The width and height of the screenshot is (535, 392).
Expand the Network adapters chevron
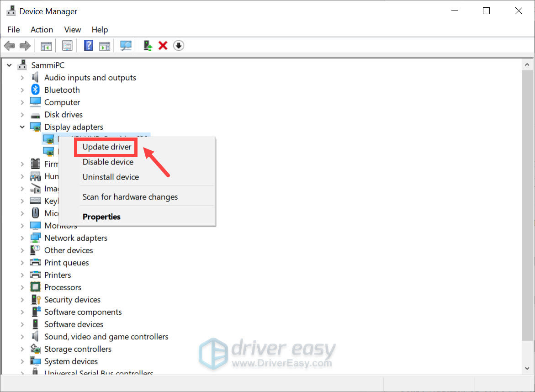click(x=22, y=238)
